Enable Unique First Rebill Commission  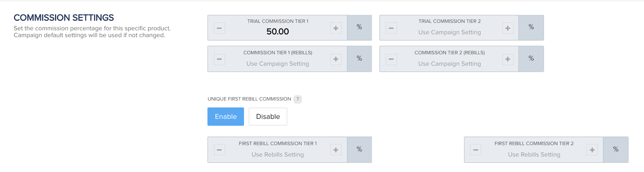click(x=226, y=116)
